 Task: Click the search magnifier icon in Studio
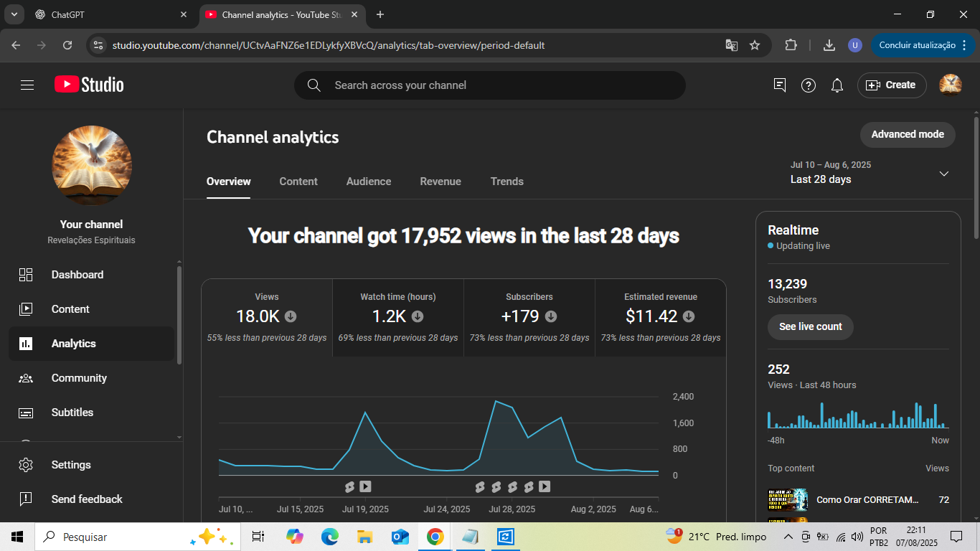pos(314,85)
